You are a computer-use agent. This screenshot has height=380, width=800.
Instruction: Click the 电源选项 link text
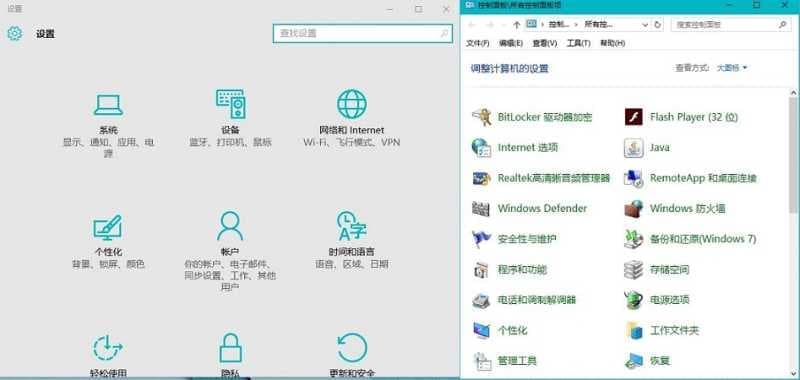point(669,300)
